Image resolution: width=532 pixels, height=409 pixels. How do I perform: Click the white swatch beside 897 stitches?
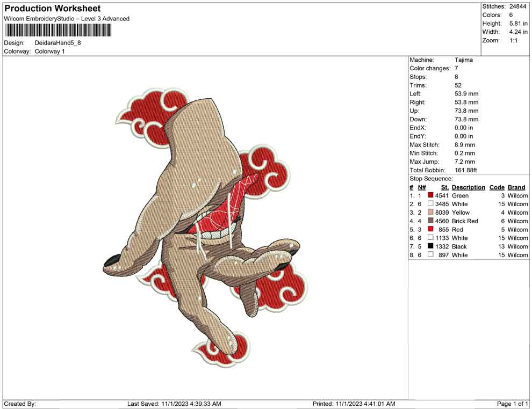[x=430, y=254]
